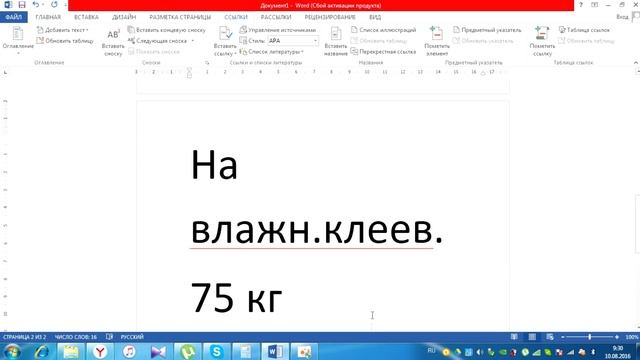640x360 pixels.
Task: Open Skype from taskbar
Action: 216,351
